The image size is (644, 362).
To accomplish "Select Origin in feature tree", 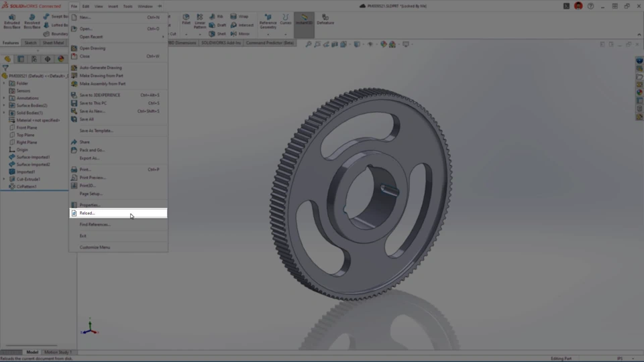I will click(21, 149).
